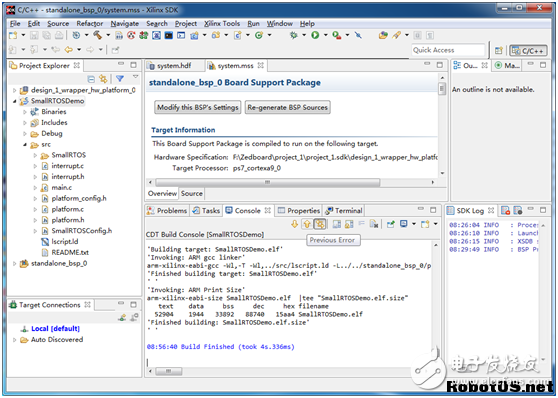This screenshot has height=398, width=558.
Task: Click the green Run toolbar icon
Action: point(315,35)
